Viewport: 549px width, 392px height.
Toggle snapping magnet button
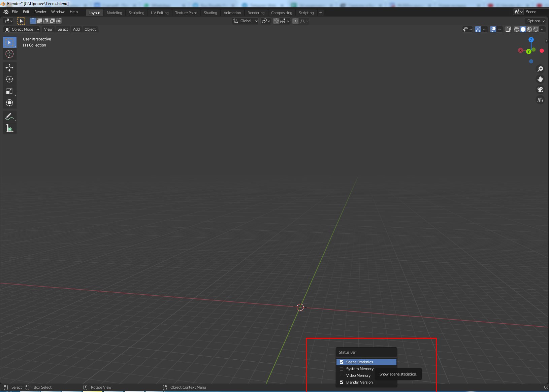click(x=276, y=21)
